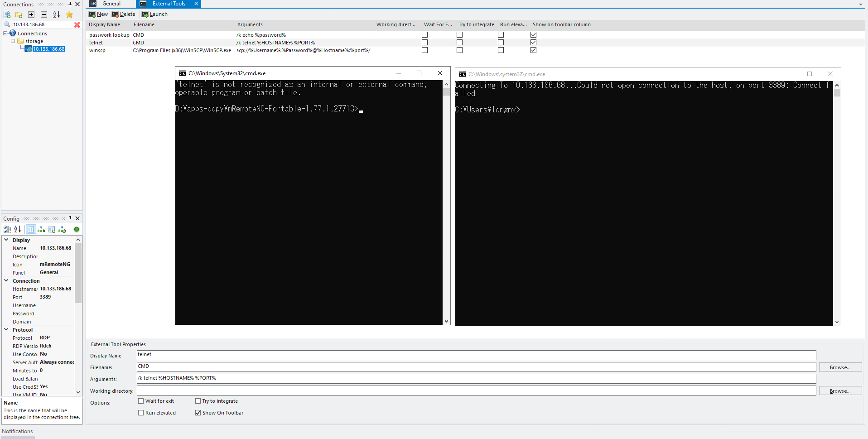
Task: Collapse the storage folder in the tree
Action: point(14,41)
